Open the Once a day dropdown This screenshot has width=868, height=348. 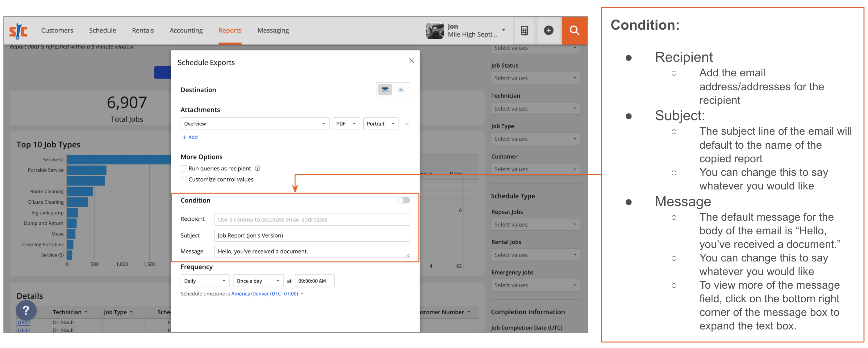258,281
